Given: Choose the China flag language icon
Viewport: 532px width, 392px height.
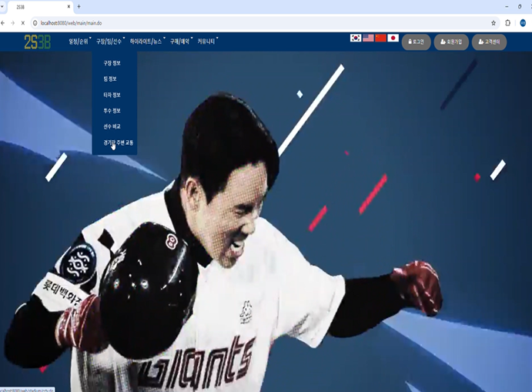Looking at the screenshot, I should 380,38.
